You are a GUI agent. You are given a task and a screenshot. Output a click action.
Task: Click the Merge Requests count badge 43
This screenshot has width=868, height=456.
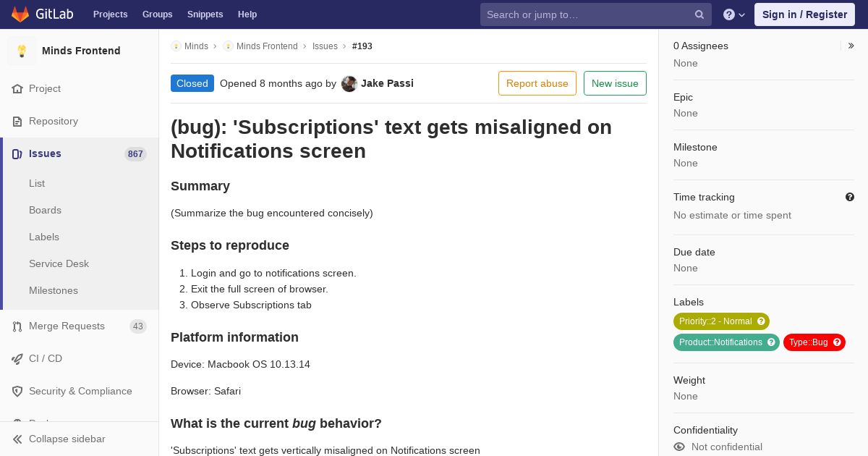pos(138,326)
